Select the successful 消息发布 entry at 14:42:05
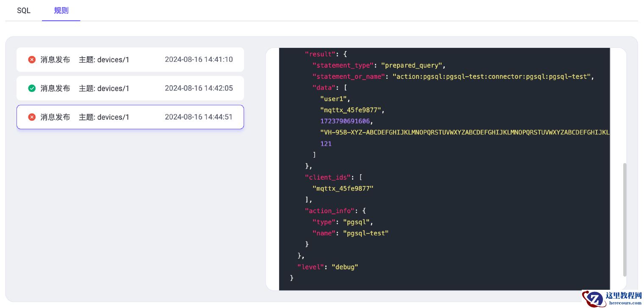The image size is (644, 308). coord(55,89)
